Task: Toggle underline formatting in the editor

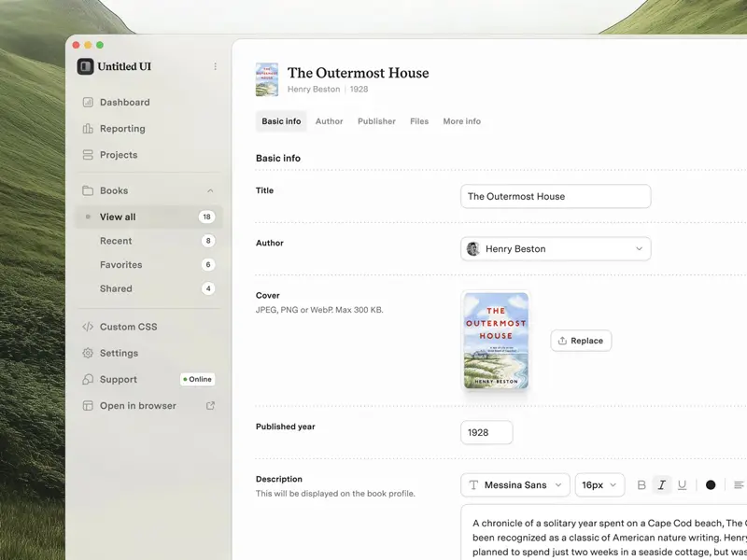Action: tap(683, 484)
